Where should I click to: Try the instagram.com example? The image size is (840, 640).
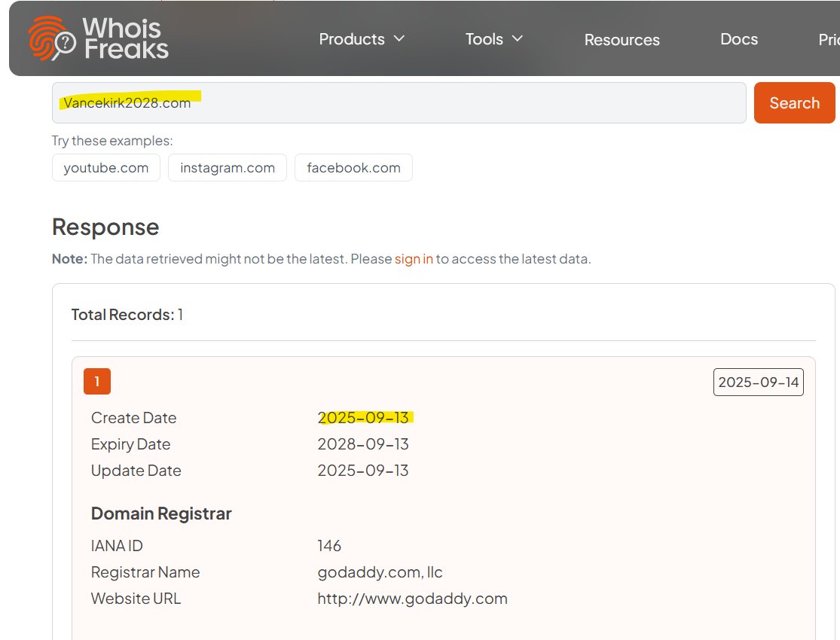click(x=228, y=168)
